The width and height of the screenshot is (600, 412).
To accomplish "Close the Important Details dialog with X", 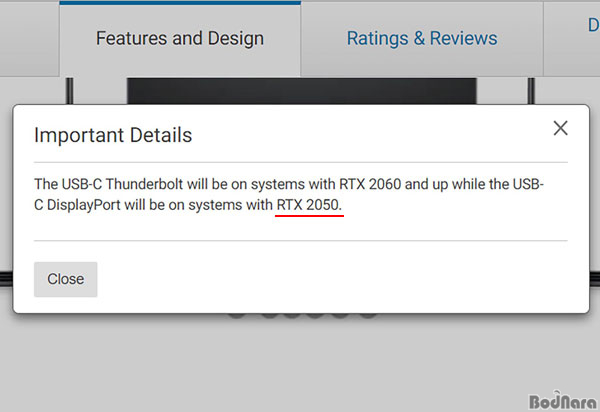I will click(x=560, y=128).
